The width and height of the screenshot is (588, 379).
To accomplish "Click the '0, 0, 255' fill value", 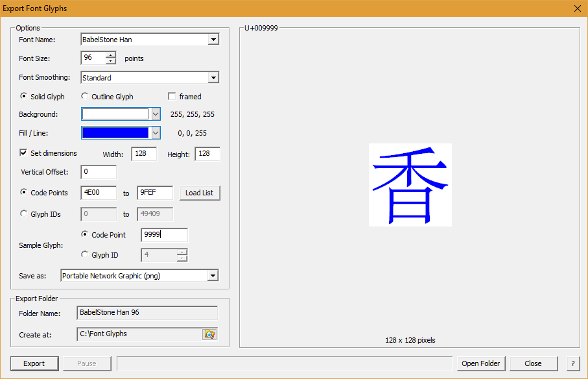I will point(193,133).
